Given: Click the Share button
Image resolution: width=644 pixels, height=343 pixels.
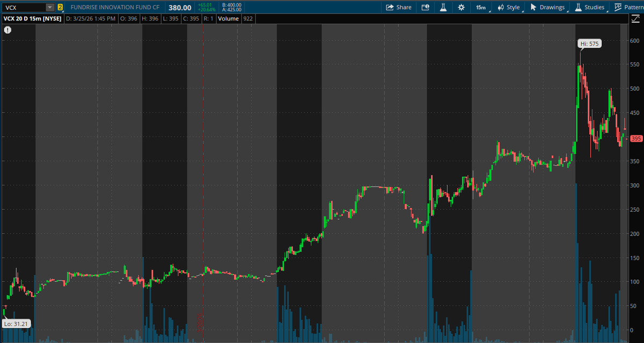Looking at the screenshot, I should 399,8.
